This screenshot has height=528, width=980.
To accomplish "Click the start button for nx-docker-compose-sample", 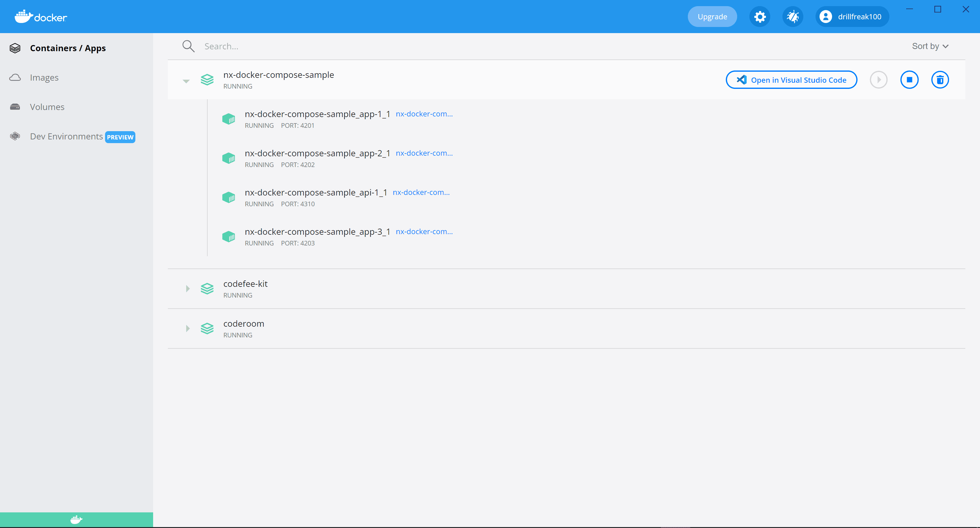I will pyautogui.click(x=879, y=80).
